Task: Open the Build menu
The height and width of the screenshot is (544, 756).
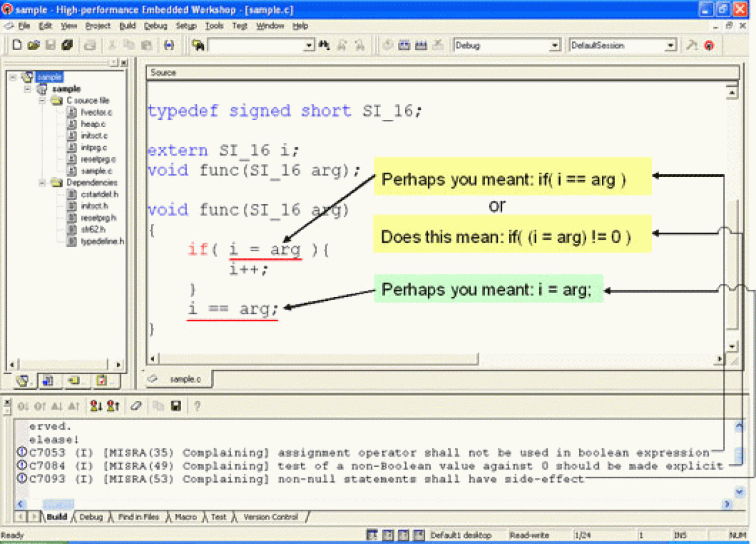Action: [x=127, y=26]
